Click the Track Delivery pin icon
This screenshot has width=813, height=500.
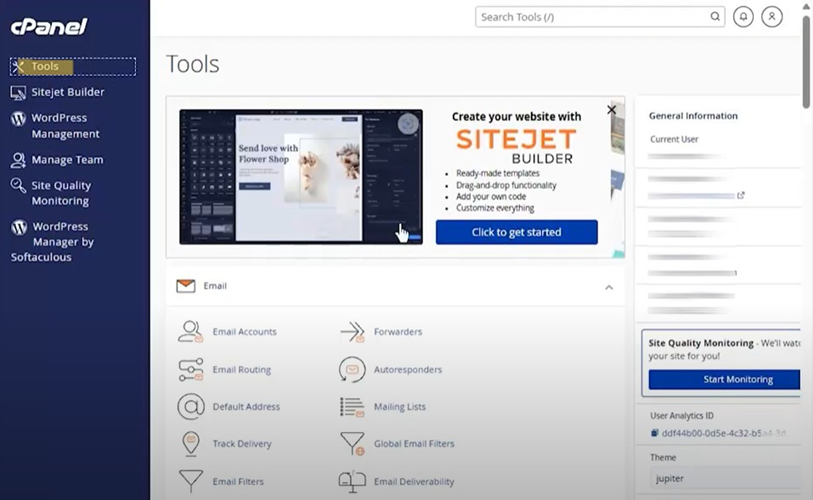coord(191,444)
